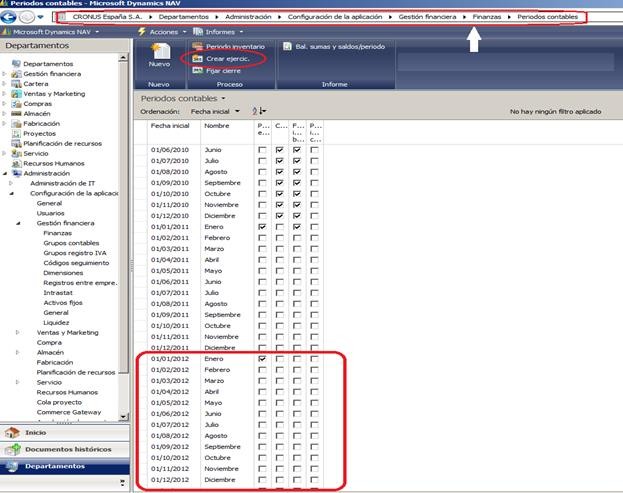Open Inicio navigation pane button
The image size is (623, 493).
pyautogui.click(x=65, y=433)
